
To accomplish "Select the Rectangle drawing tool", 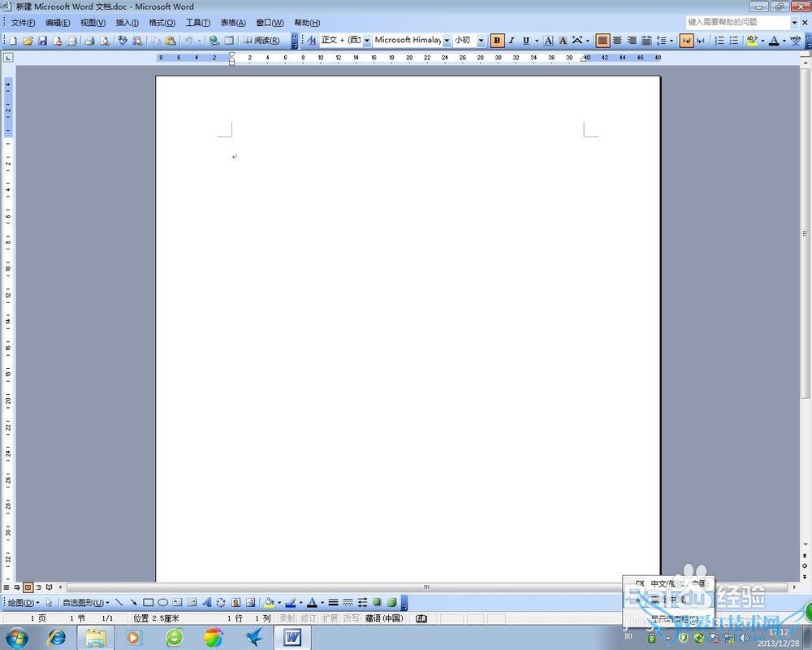I will pos(148,602).
